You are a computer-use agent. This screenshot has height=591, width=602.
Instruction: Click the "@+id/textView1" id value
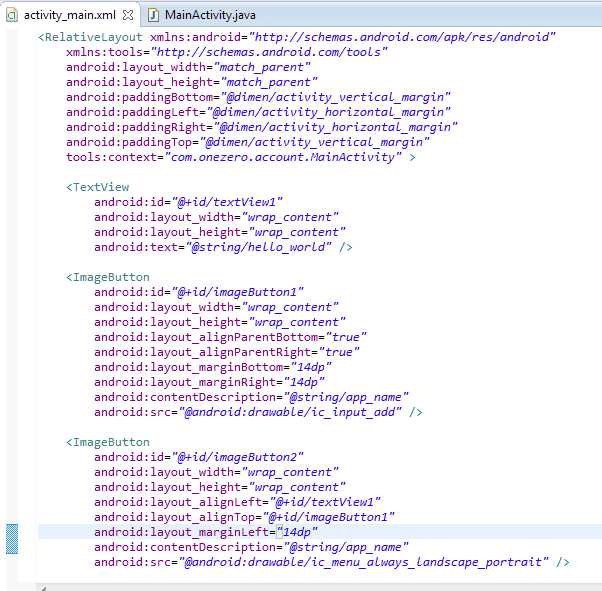pyautogui.click(x=227, y=202)
